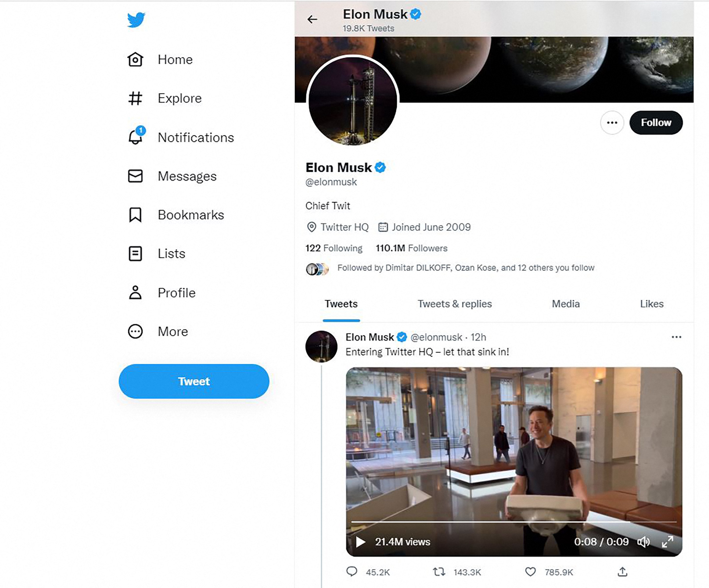The height and width of the screenshot is (588, 709).
Task: Switch to Tweets & replies tab
Action: tap(453, 304)
